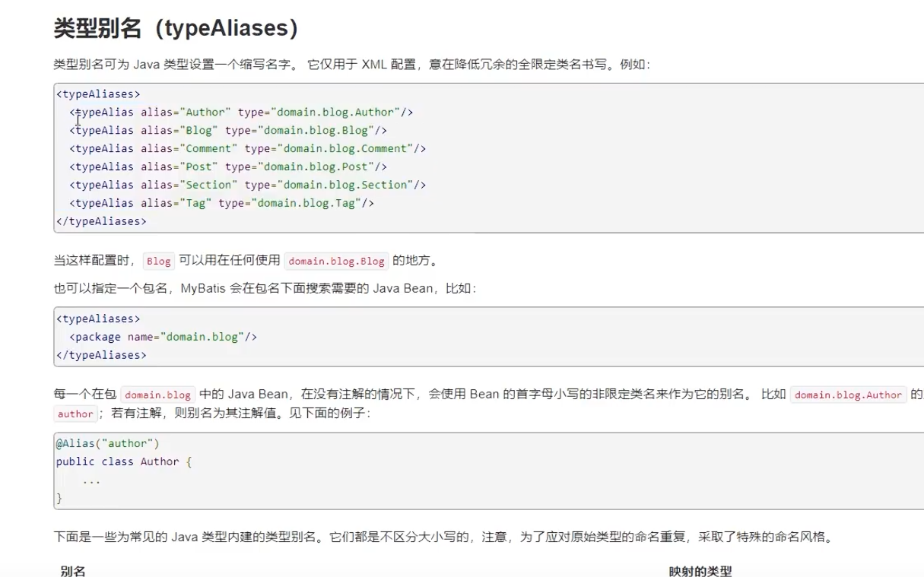Click the 映射的类型 table column header
Screen dimensions: 924x577
tap(700, 571)
